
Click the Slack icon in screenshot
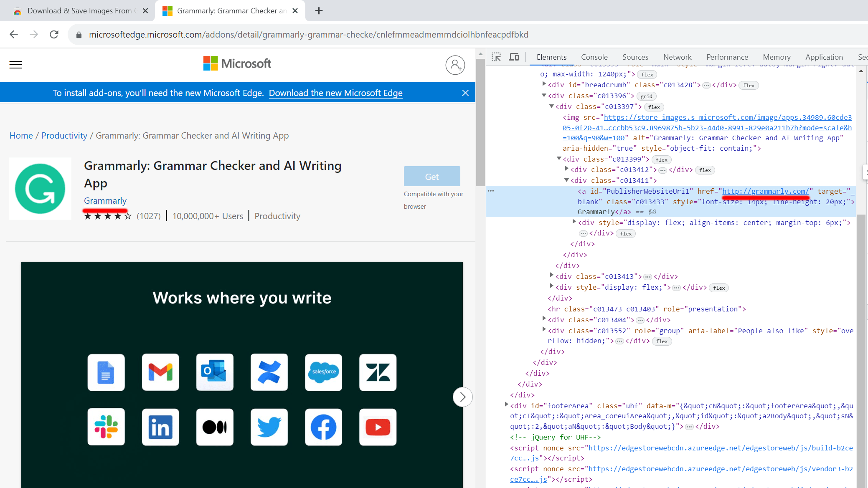(106, 427)
